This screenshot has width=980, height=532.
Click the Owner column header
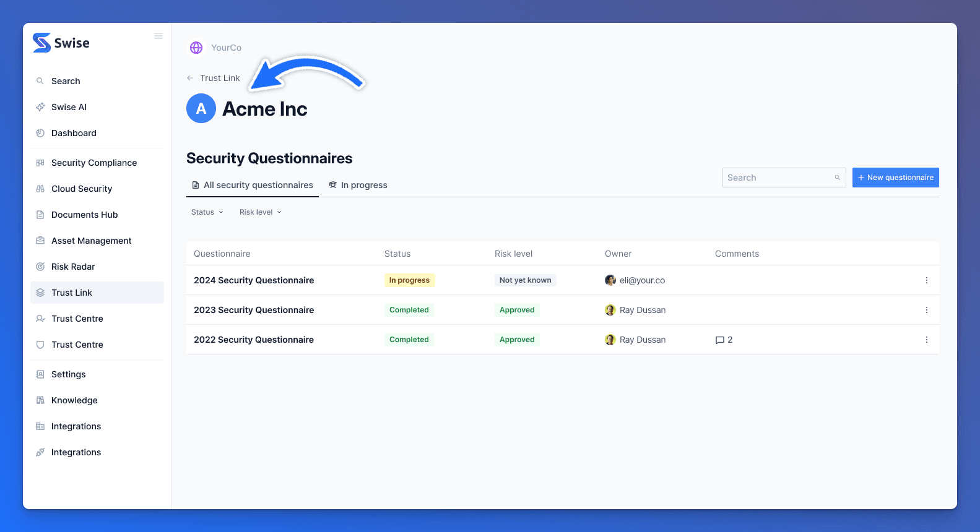pyautogui.click(x=618, y=254)
